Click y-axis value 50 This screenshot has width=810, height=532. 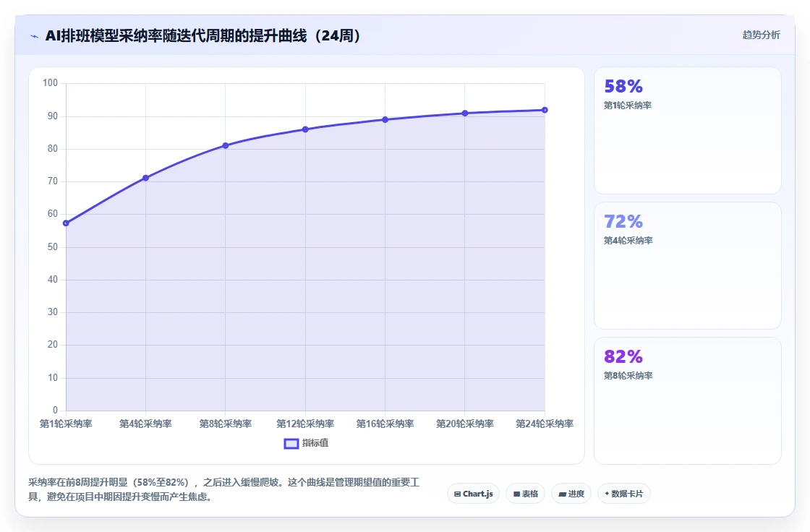point(53,247)
